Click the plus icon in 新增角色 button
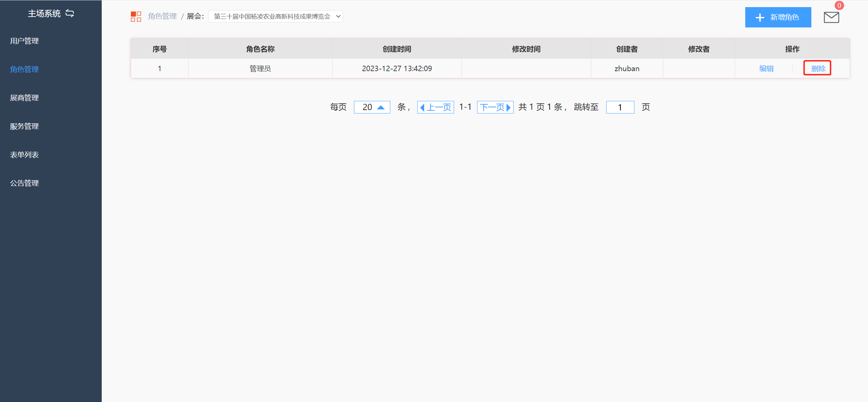 (760, 17)
